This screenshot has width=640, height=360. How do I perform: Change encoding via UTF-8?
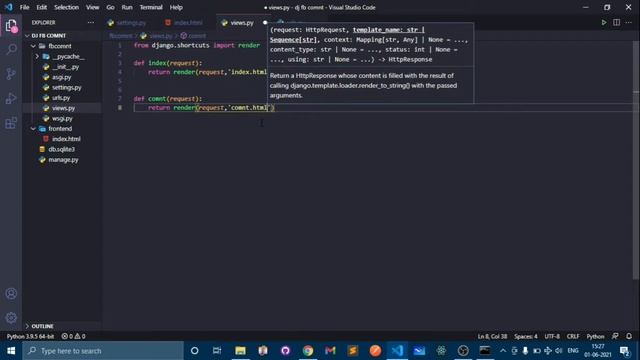[x=552, y=336]
